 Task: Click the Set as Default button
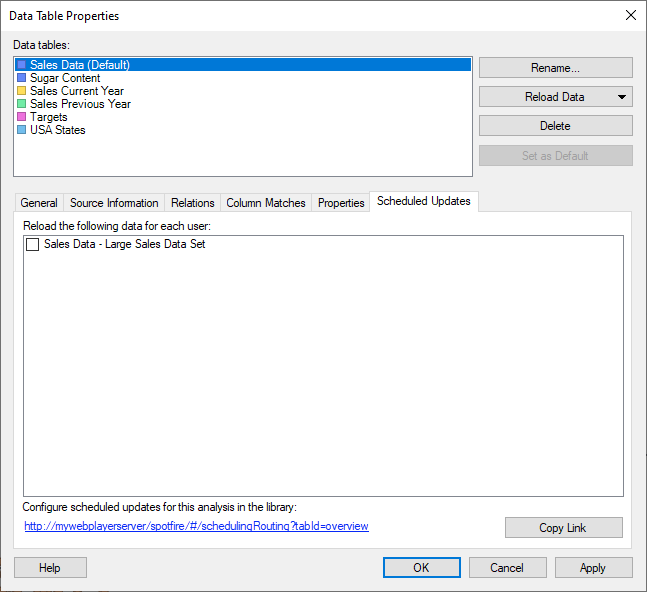click(555, 156)
